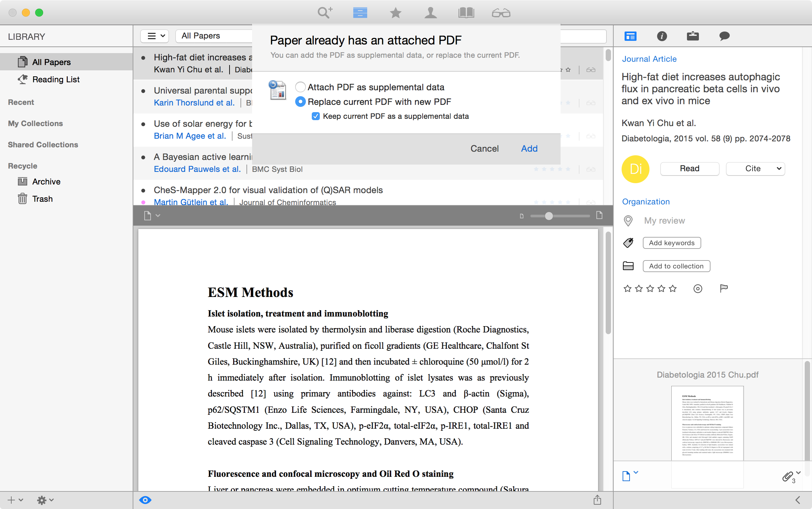
Task: Click the large page zoom-in icon
Action: [x=599, y=215]
